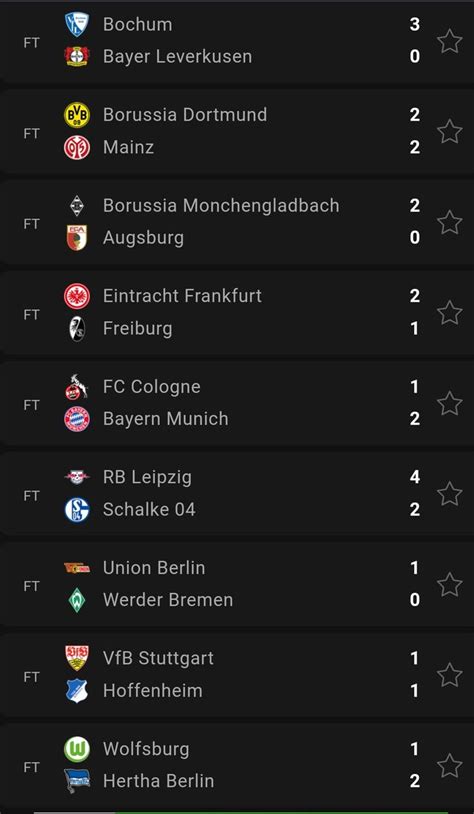Select the Borussia Dortmund BVB badge

(77, 115)
